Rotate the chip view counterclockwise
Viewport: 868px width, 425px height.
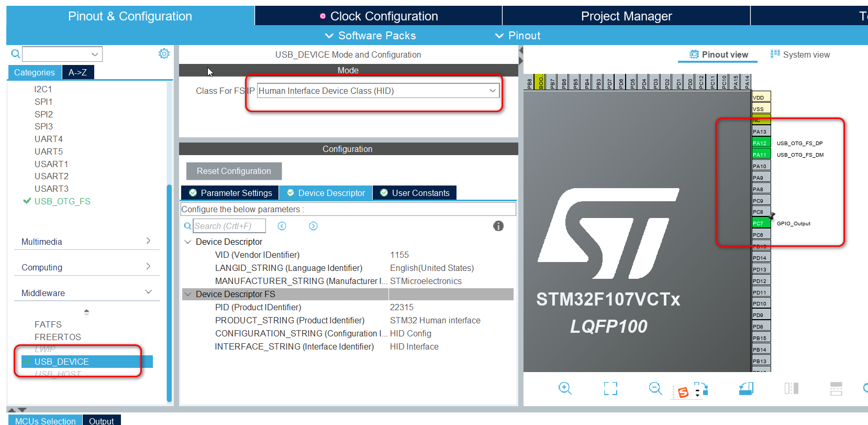746,388
